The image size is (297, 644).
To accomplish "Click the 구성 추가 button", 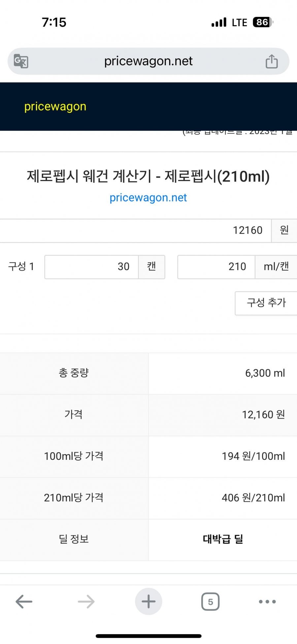I will point(266,303).
